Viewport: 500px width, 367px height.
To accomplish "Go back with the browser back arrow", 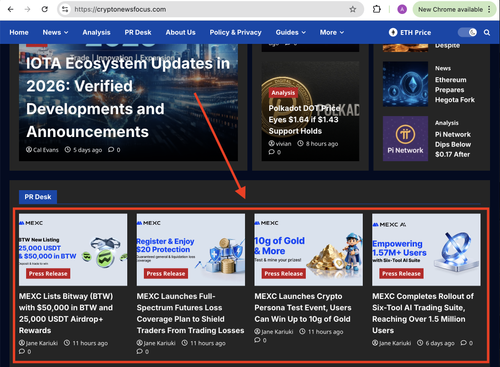I will tap(11, 9).
